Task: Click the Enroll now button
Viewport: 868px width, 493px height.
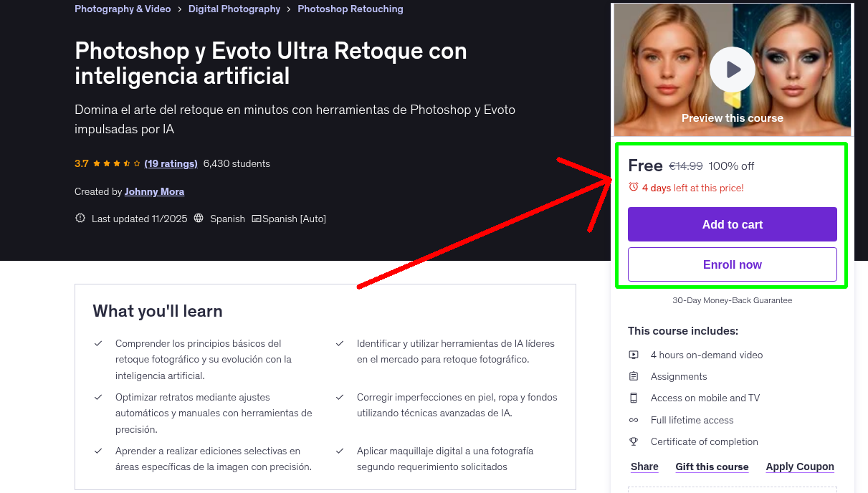Action: [x=732, y=264]
